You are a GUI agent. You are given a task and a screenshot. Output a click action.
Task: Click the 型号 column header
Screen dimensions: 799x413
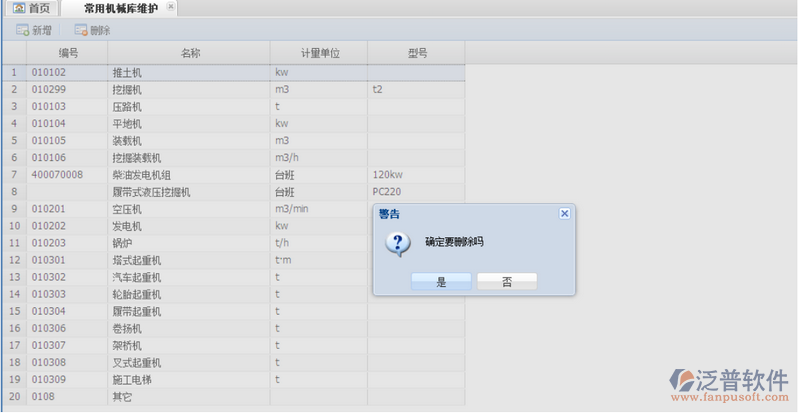pos(417,53)
